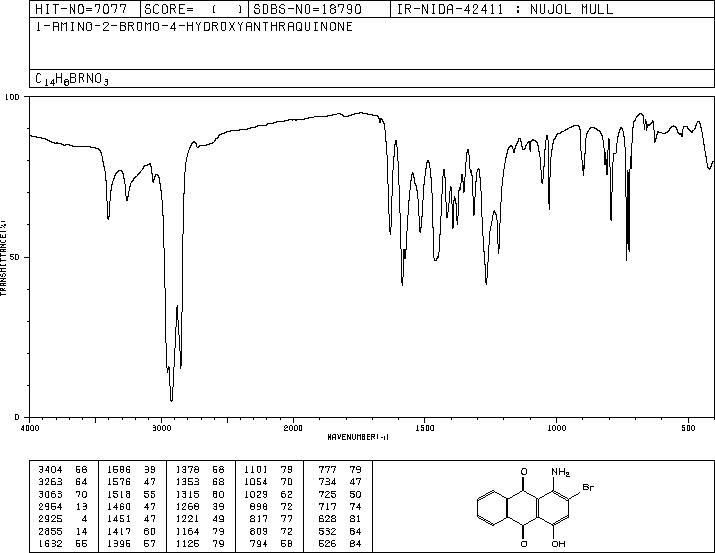The image size is (715, 553).
Task: Click the WAVENUMBER axis title
Action: (x=358, y=437)
